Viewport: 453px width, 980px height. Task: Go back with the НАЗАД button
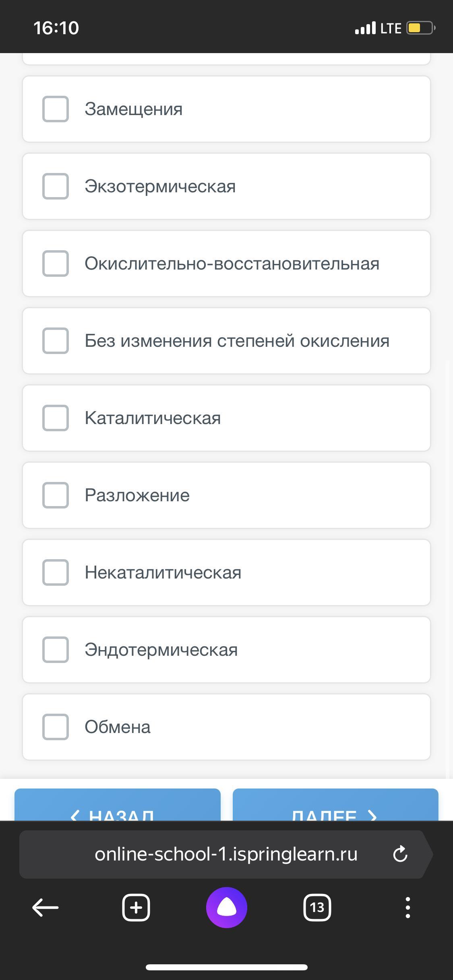118,805
